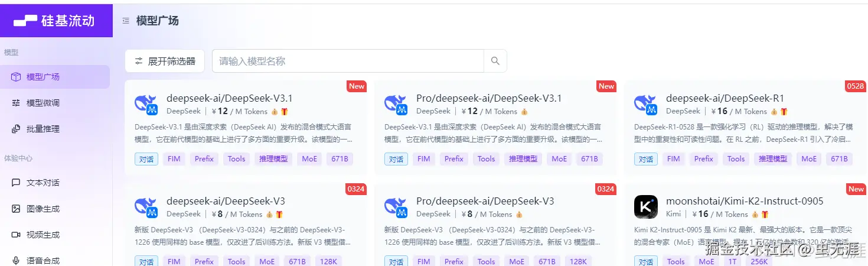Click the FIM tag on non-Pro DeepSeek-V3.1

pos(174,159)
